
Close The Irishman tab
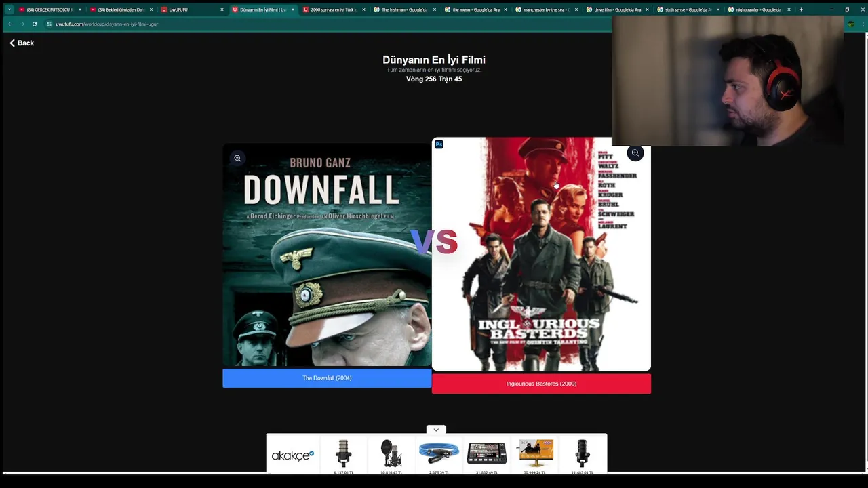(435, 9)
